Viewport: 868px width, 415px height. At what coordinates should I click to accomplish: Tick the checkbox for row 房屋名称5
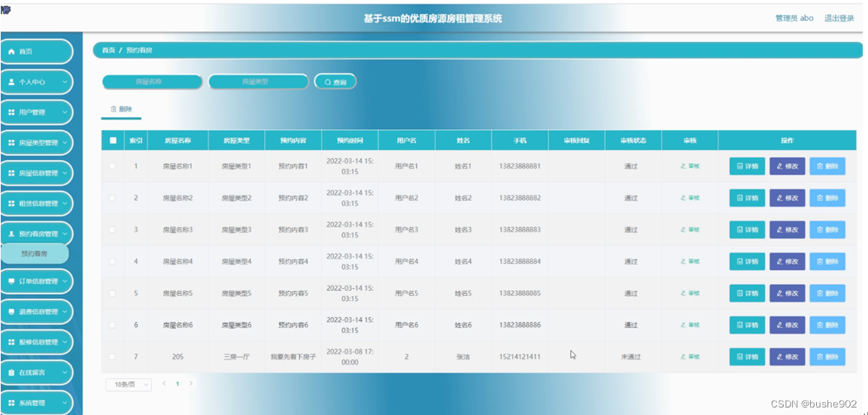pyautogui.click(x=113, y=293)
